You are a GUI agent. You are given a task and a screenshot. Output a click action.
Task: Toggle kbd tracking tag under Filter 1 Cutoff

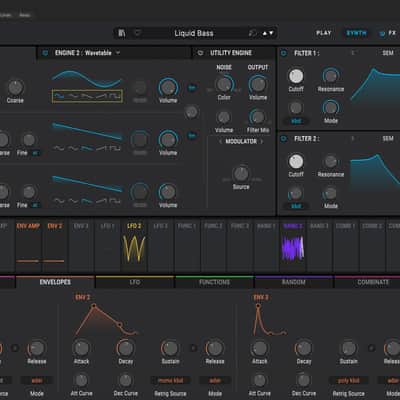pos(296,121)
